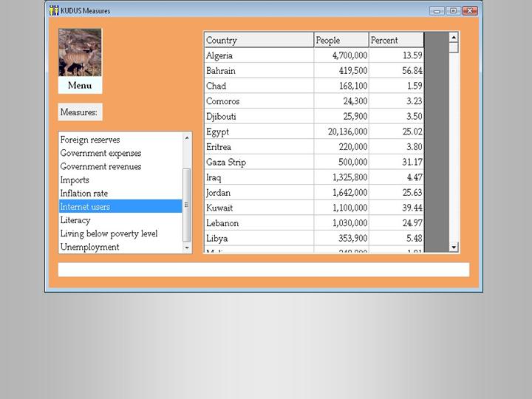The width and height of the screenshot is (532, 399).
Task: Select Government expenses measure
Action: pos(100,153)
